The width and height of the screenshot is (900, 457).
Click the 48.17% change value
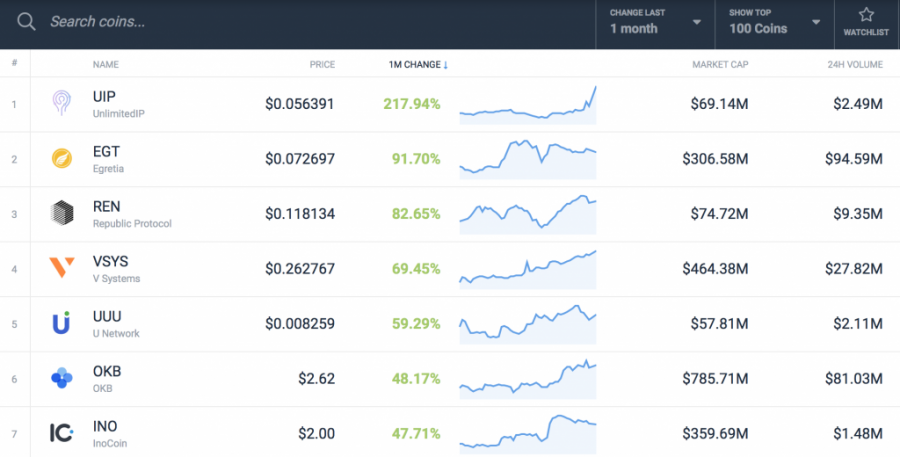point(416,378)
